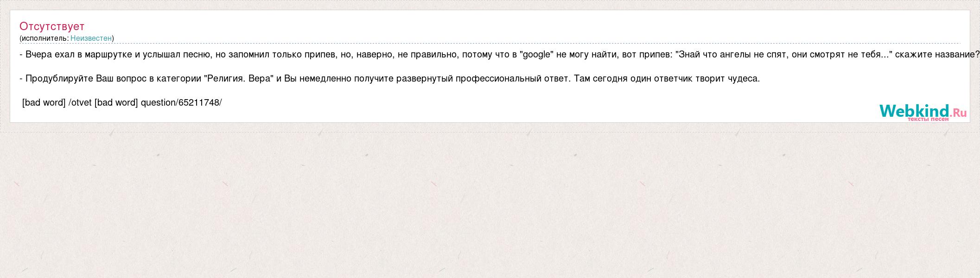Open the Неизвестен artist link
Screen dimensions: 980x278
[x=91, y=38]
